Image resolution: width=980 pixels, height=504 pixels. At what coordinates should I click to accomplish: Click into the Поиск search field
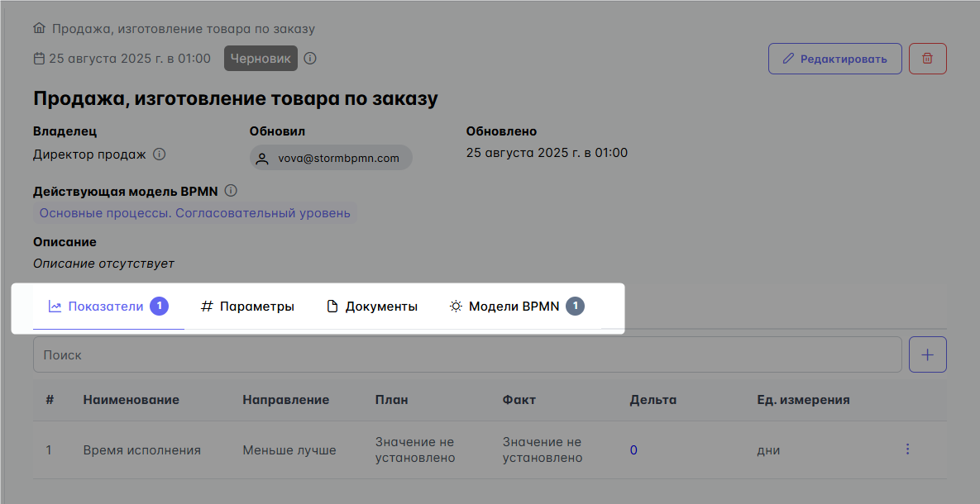coord(467,354)
